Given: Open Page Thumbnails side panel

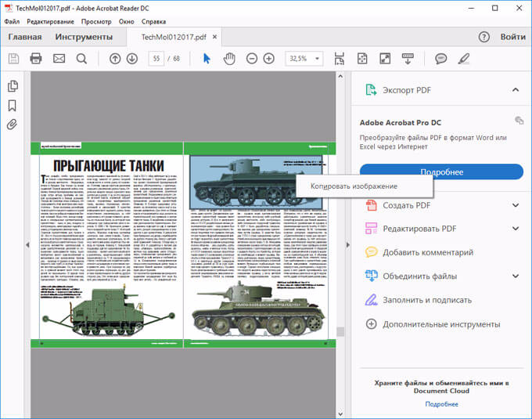Looking at the screenshot, I should [13, 86].
